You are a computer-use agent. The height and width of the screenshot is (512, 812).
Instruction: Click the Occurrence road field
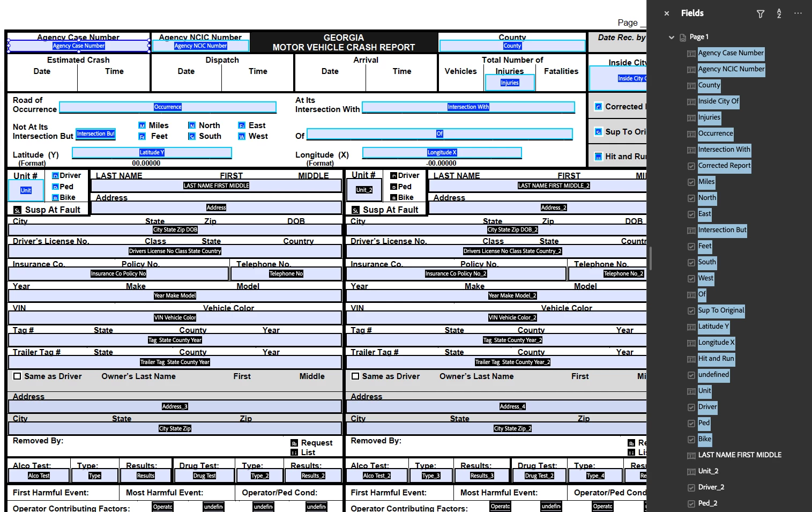click(168, 107)
